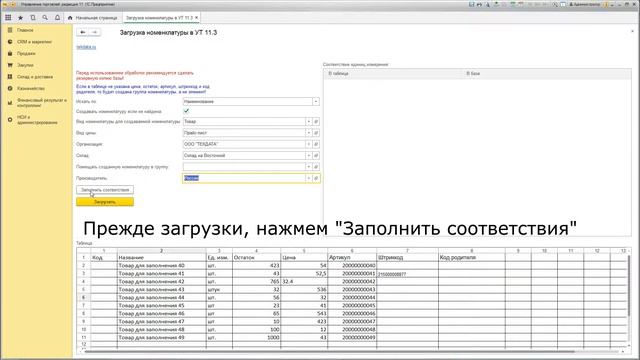Open Производитель value via open icon

tap(316, 178)
